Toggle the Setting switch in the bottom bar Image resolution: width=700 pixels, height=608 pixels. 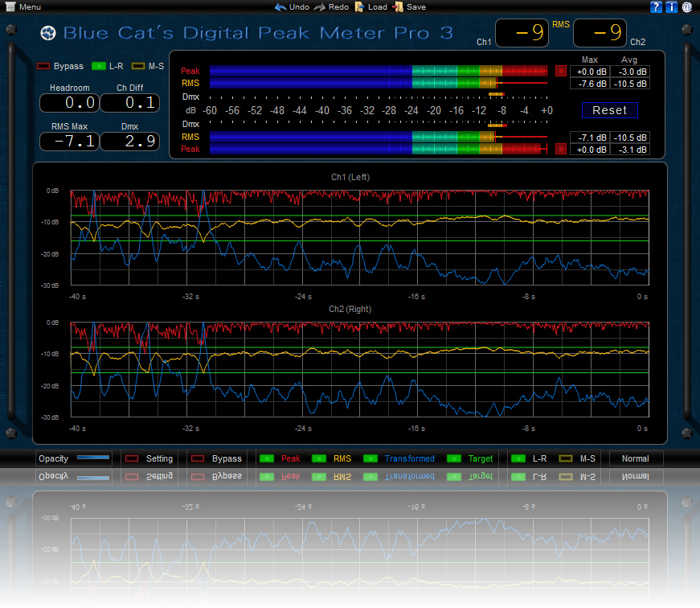(132, 458)
